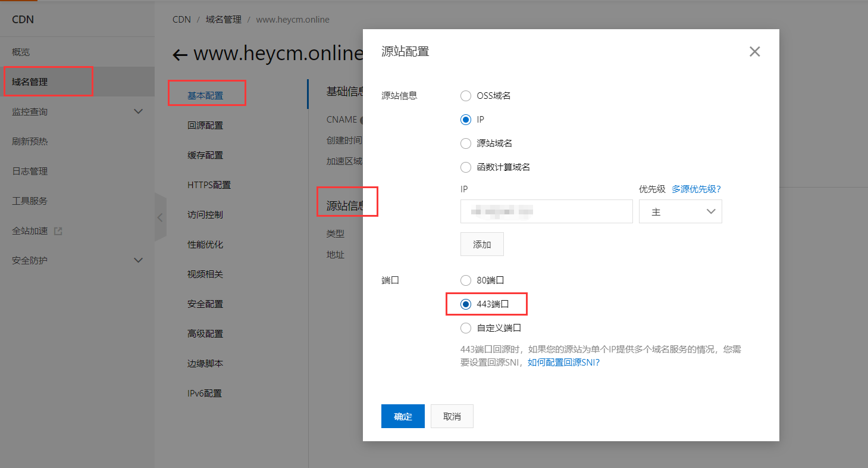Click the 取消 button
Viewport: 868px width, 468px height.
coord(452,417)
